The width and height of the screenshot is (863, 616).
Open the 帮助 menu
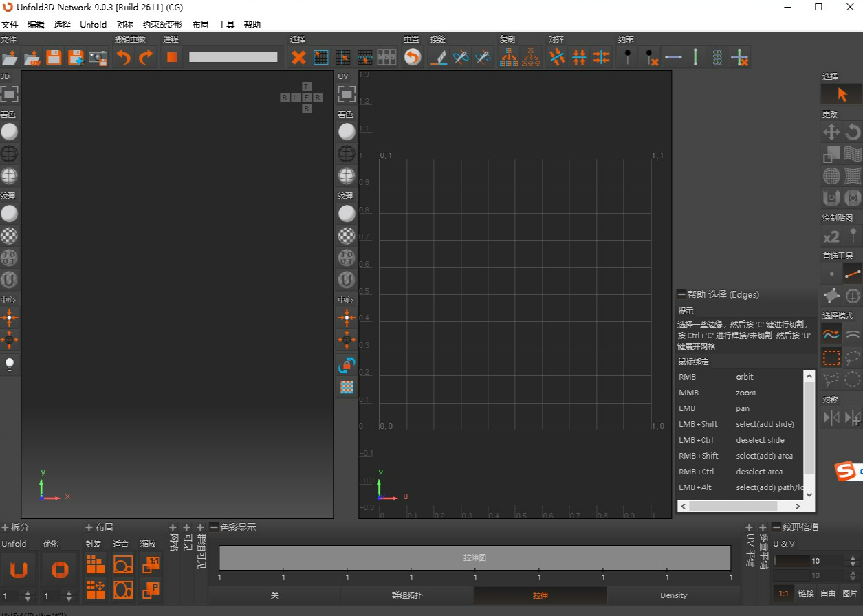click(x=252, y=24)
